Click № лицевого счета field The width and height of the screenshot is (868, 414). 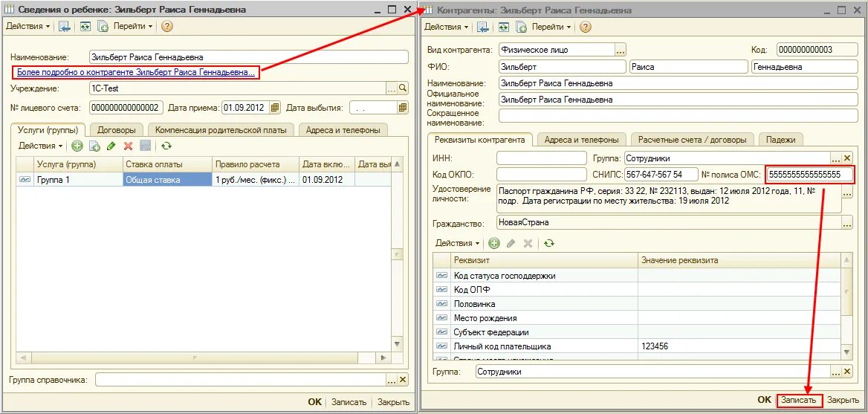pyautogui.click(x=126, y=107)
